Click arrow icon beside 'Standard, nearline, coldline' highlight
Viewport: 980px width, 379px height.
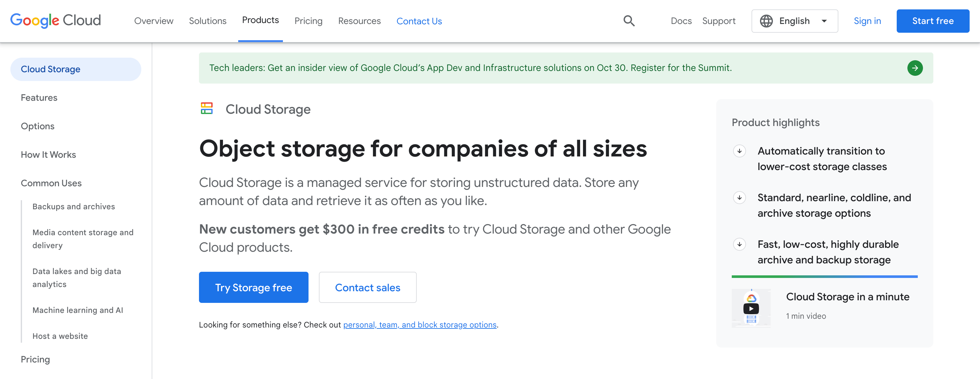(x=740, y=198)
